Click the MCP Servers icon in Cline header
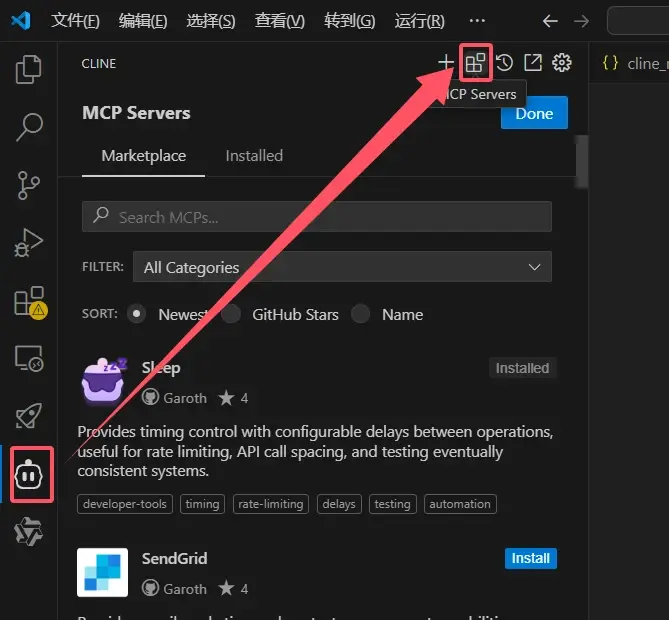 [475, 63]
